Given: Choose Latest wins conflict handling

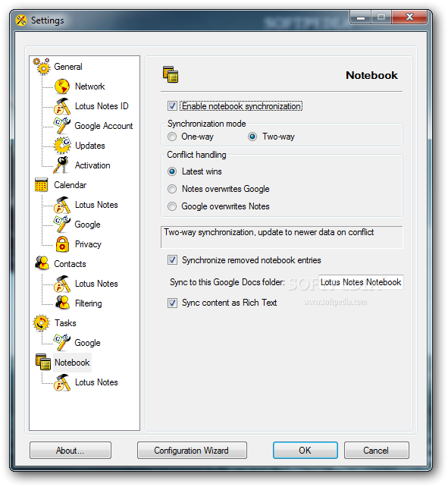Looking at the screenshot, I should (172, 171).
